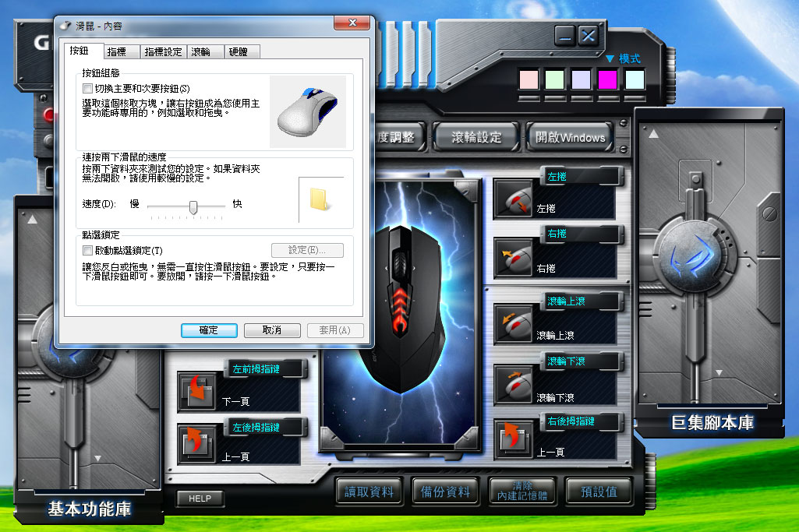This screenshot has height=532, width=799.
Task: Open 滾輪設定 in Ghost software
Action: (476, 137)
